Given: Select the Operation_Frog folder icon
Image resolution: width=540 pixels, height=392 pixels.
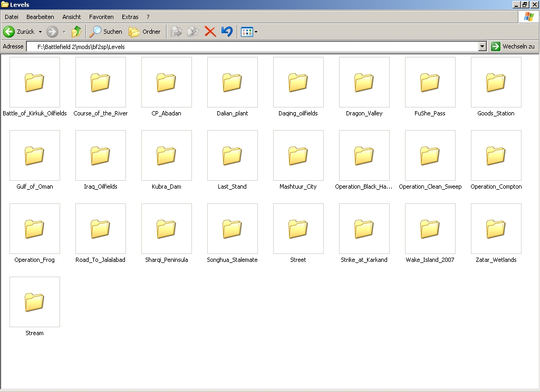Looking at the screenshot, I should 35,229.
